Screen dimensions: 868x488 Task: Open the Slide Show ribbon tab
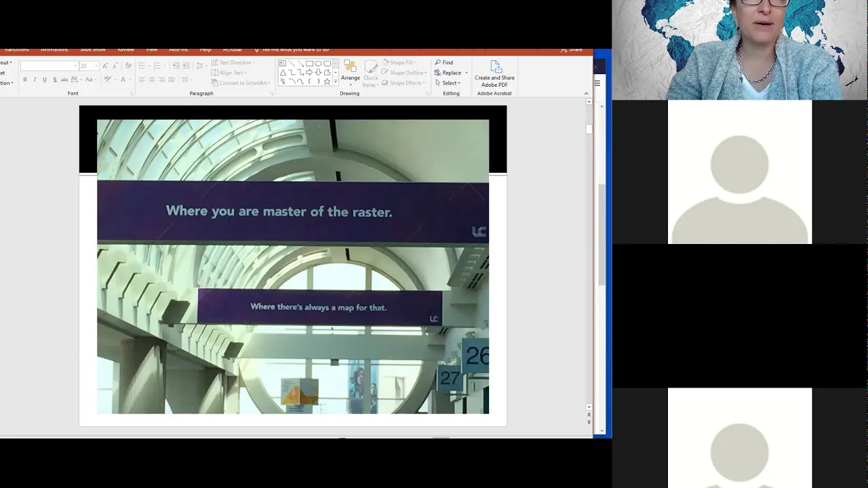click(x=93, y=49)
